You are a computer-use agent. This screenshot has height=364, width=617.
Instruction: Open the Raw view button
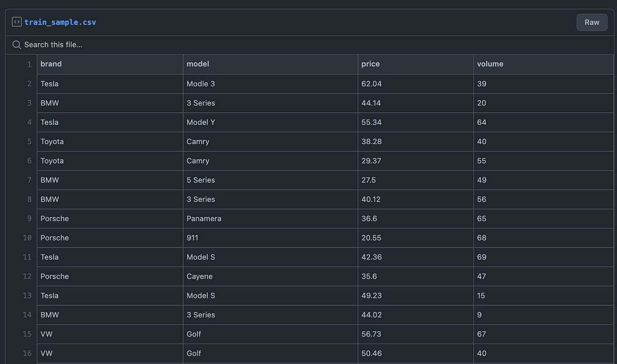click(592, 22)
